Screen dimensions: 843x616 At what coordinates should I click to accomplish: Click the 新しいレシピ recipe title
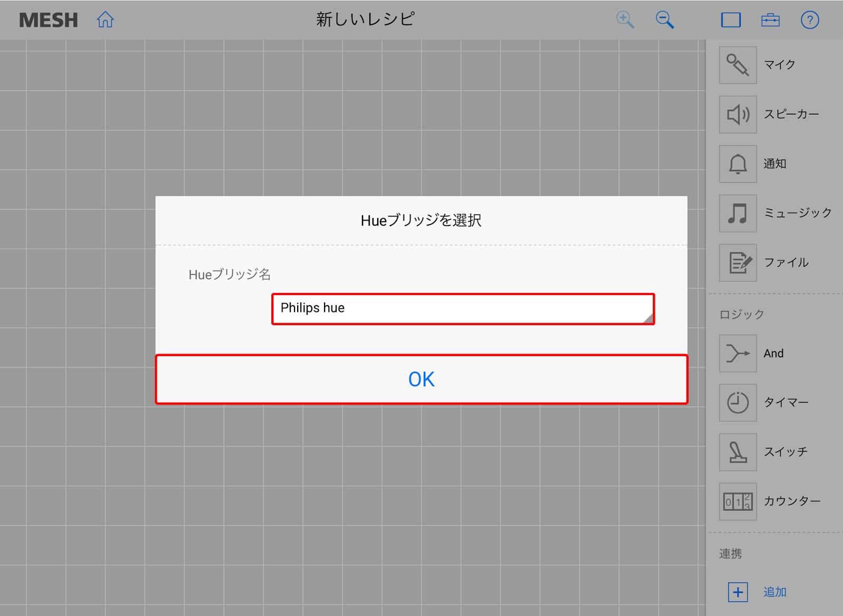pos(366,19)
